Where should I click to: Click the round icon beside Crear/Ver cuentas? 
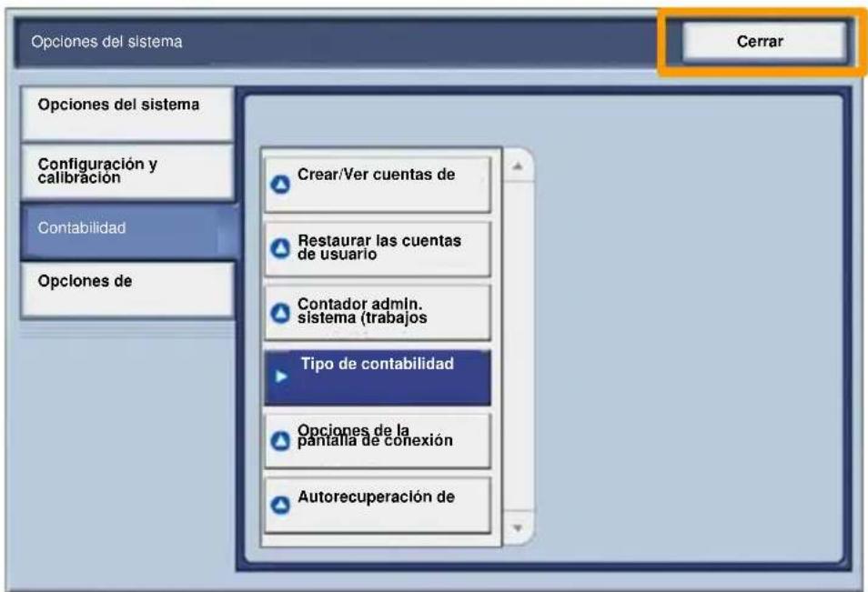click(x=280, y=185)
